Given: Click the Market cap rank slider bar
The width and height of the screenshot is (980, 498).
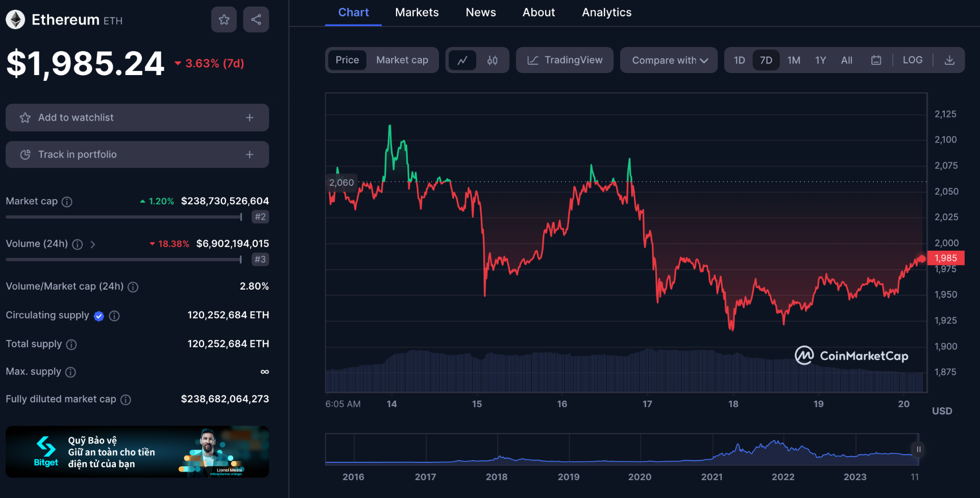Looking at the screenshot, I should tap(124, 217).
